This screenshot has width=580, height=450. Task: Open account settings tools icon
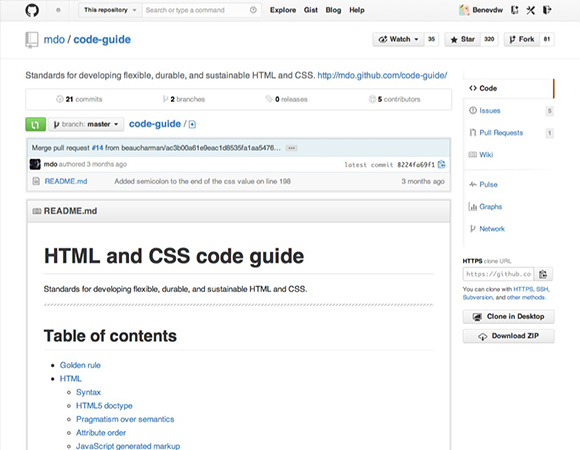(x=531, y=10)
